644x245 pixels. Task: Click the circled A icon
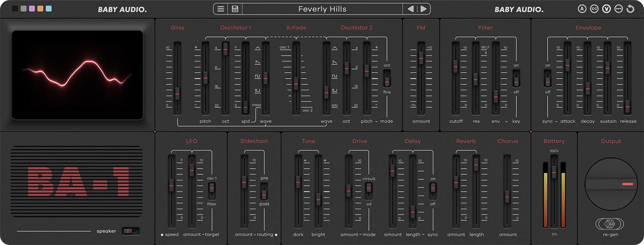tap(582, 9)
